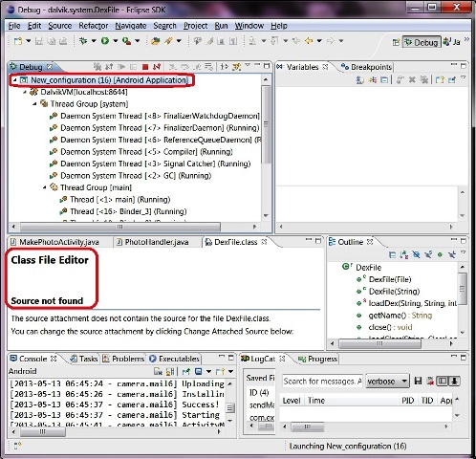The height and width of the screenshot is (459, 476).
Task: Open dropdown arrow next to New icon
Action: point(29,41)
